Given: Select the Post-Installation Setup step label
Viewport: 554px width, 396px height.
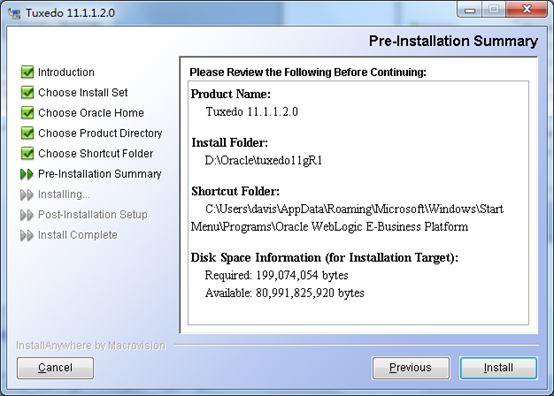Looking at the screenshot, I should point(93,214).
